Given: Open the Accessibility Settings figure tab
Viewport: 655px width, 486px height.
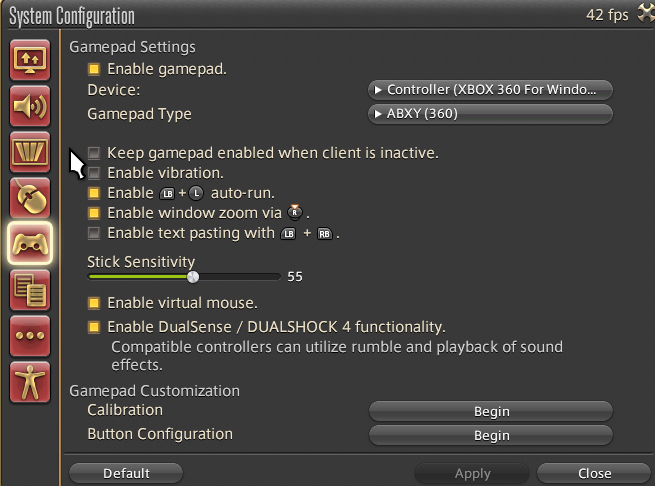Looking at the screenshot, I should 30,382.
